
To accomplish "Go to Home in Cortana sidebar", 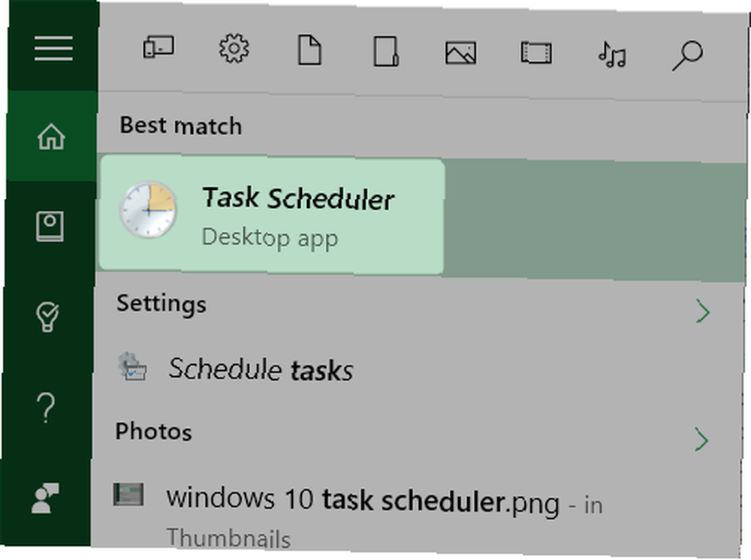I will point(51,137).
